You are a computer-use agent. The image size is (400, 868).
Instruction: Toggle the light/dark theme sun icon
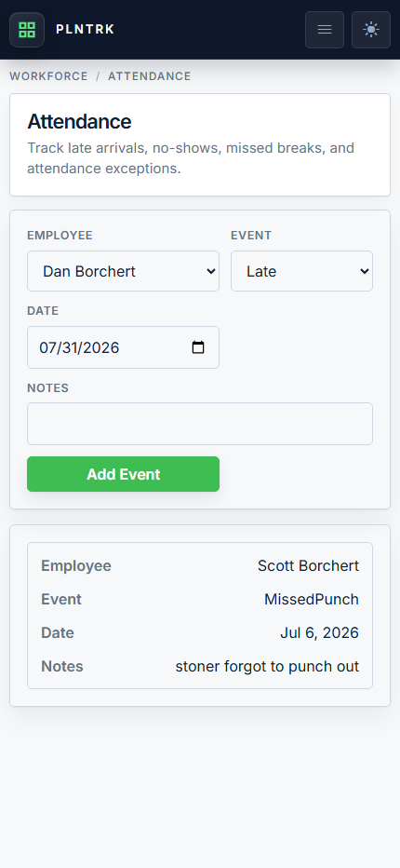(371, 30)
